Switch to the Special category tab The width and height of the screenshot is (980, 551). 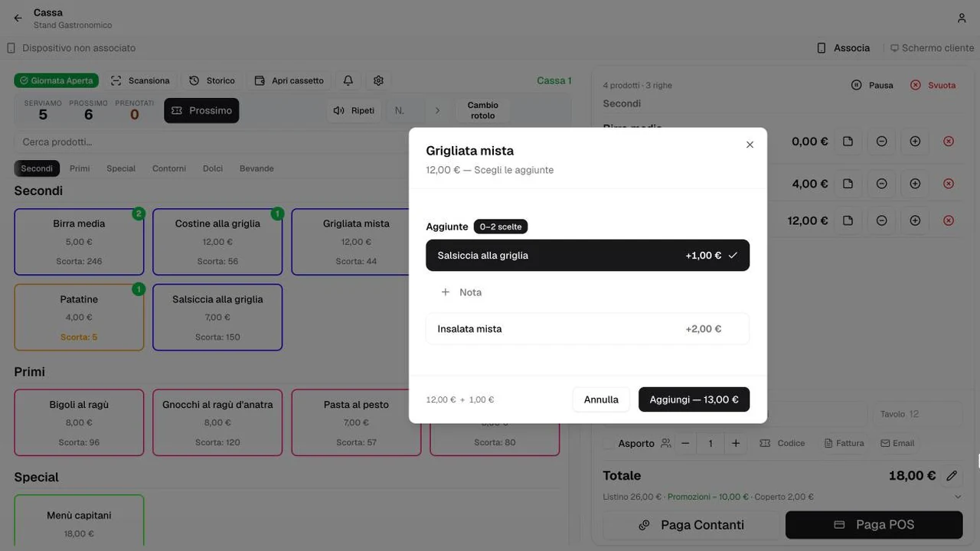point(121,168)
